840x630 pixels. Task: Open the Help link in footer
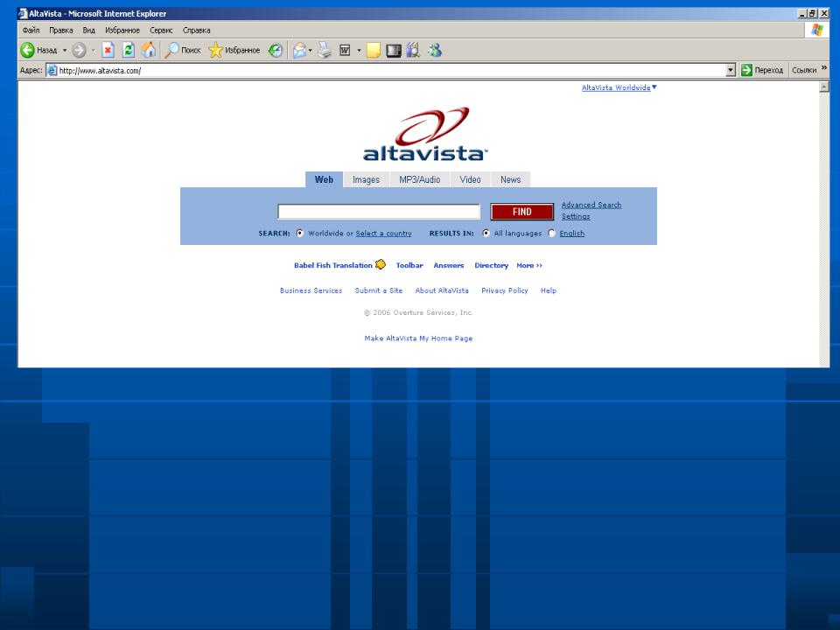click(x=549, y=290)
